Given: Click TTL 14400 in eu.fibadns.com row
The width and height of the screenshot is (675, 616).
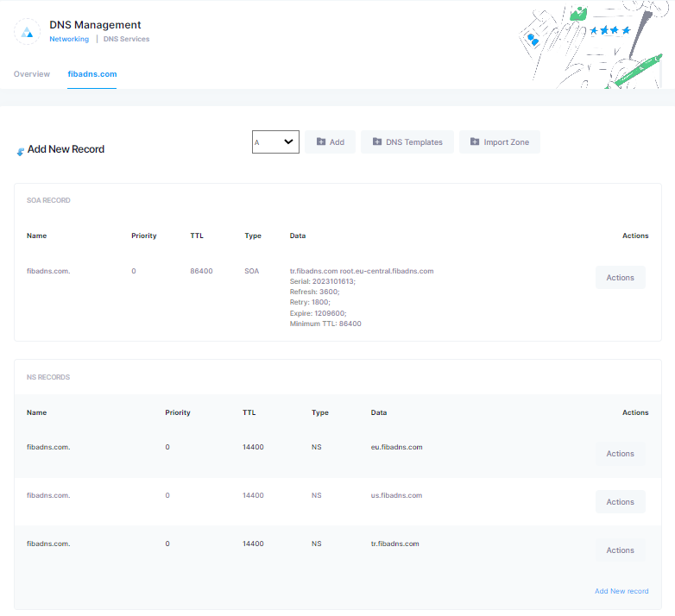Looking at the screenshot, I should (253, 447).
